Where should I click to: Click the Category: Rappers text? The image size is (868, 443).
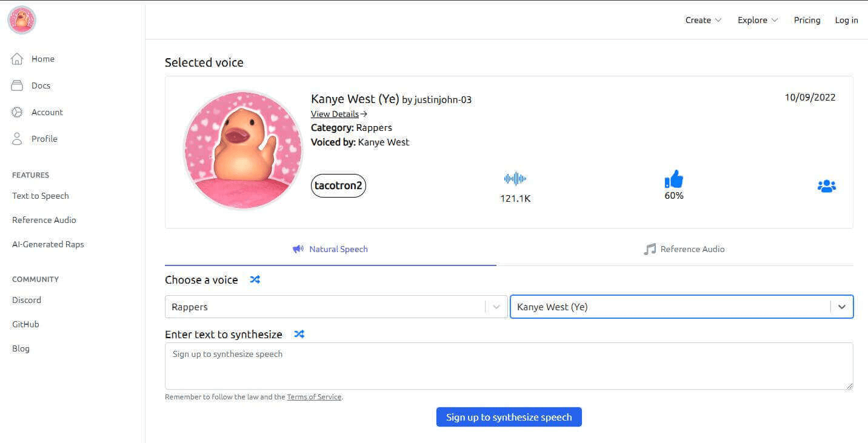click(352, 128)
